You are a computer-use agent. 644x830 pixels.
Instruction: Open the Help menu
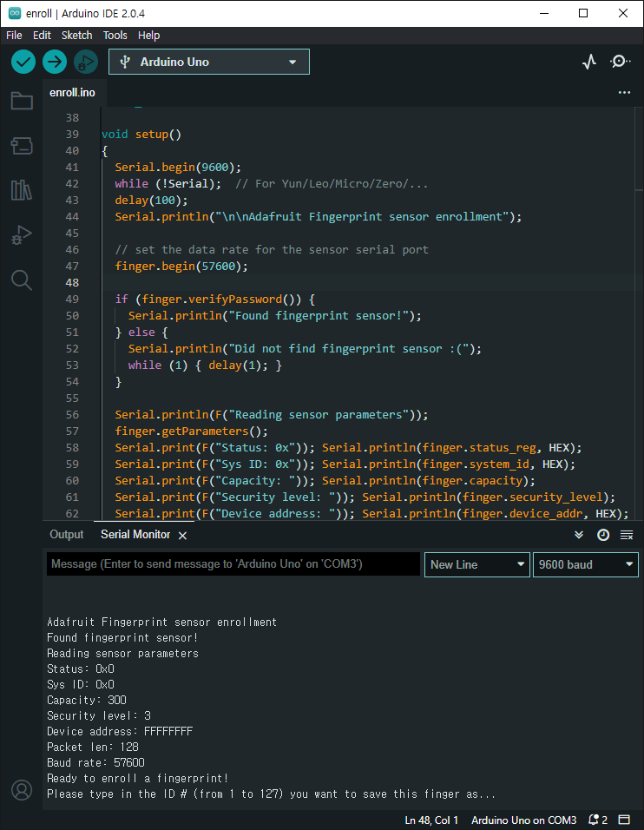click(x=148, y=36)
